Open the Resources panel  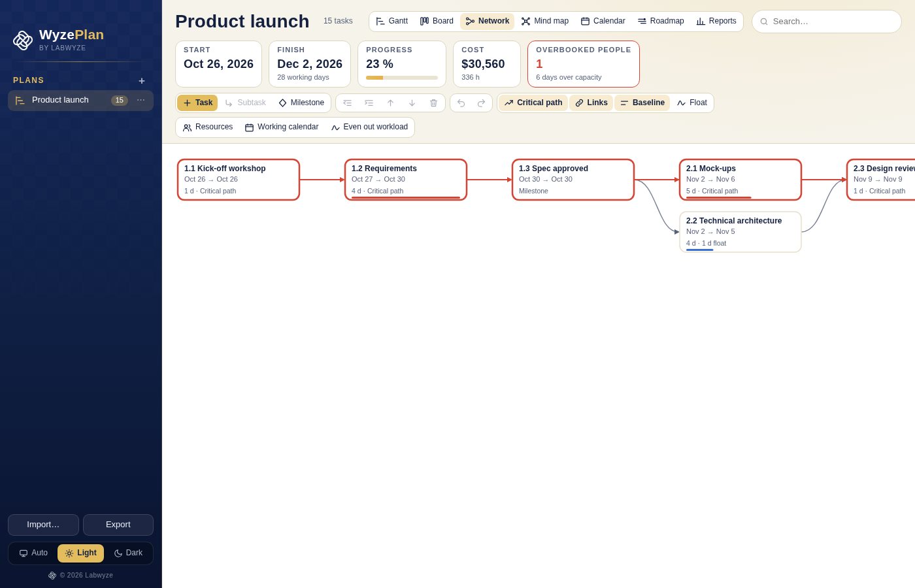click(208, 127)
